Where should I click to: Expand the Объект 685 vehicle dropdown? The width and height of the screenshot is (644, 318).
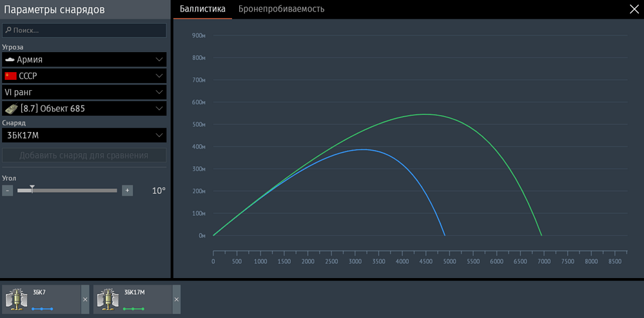tap(159, 109)
